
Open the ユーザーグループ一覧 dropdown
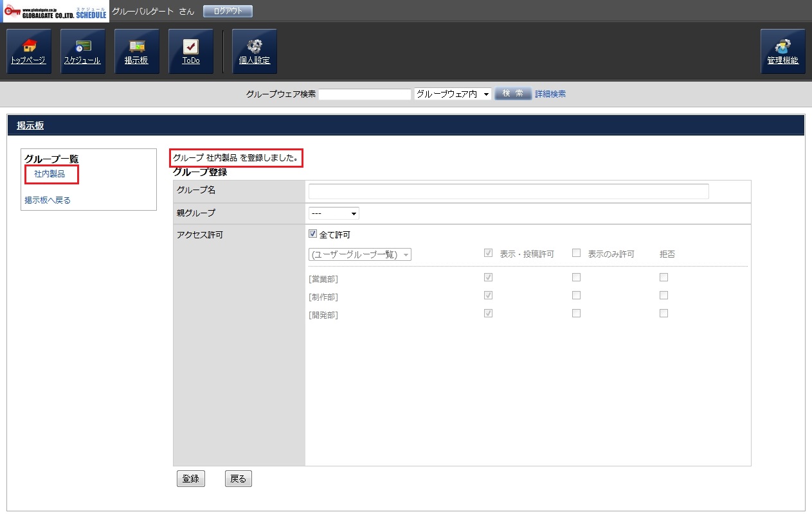(x=360, y=254)
